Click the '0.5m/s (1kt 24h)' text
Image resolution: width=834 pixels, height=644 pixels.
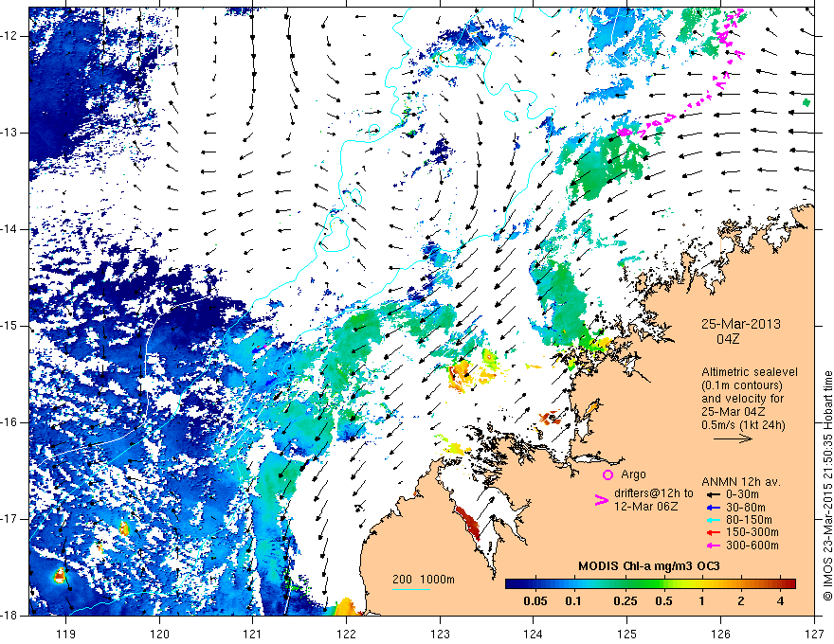point(743,424)
